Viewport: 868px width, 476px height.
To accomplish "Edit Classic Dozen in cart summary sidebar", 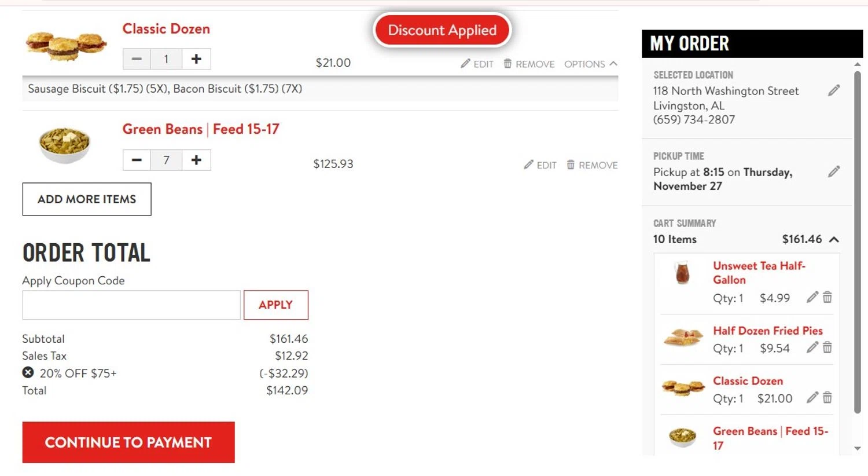I will [812, 398].
